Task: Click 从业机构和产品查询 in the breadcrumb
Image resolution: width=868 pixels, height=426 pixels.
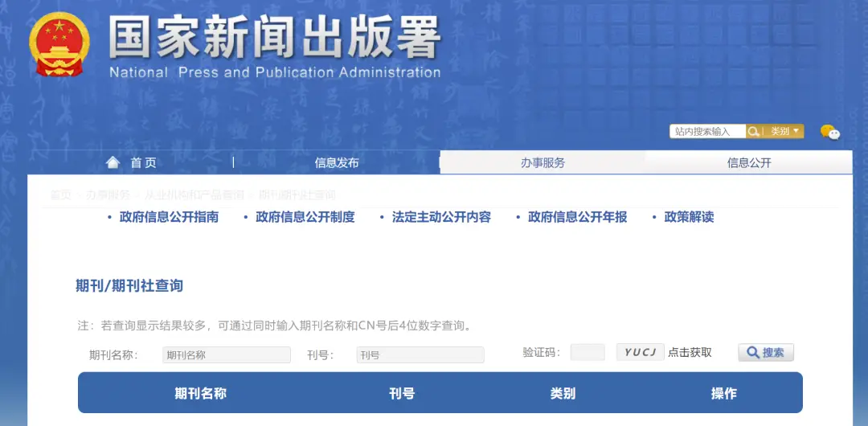Action: (194, 195)
